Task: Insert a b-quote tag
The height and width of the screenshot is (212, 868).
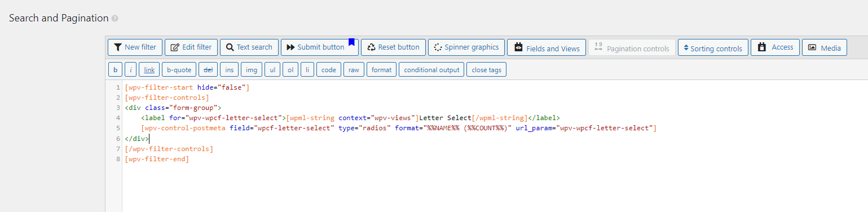Action: 179,69
